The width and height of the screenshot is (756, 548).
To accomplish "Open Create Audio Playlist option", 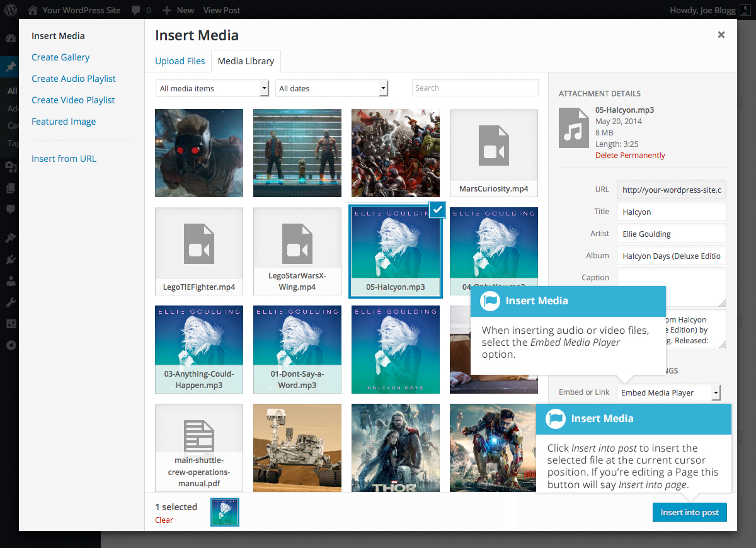I will pos(74,79).
